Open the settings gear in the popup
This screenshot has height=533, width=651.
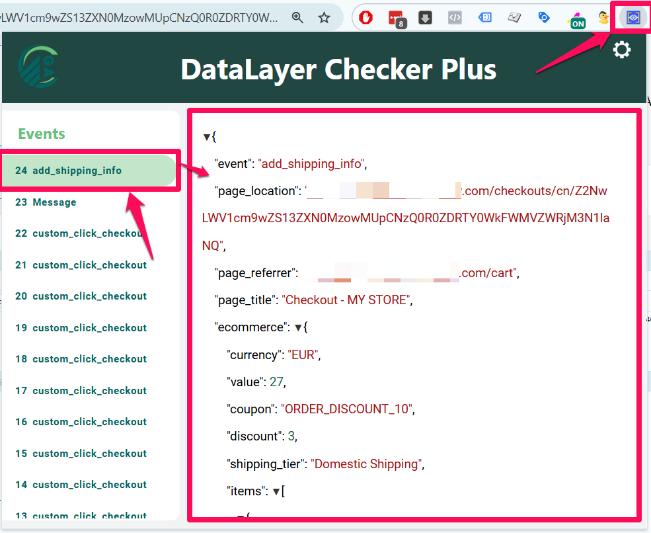(x=622, y=50)
